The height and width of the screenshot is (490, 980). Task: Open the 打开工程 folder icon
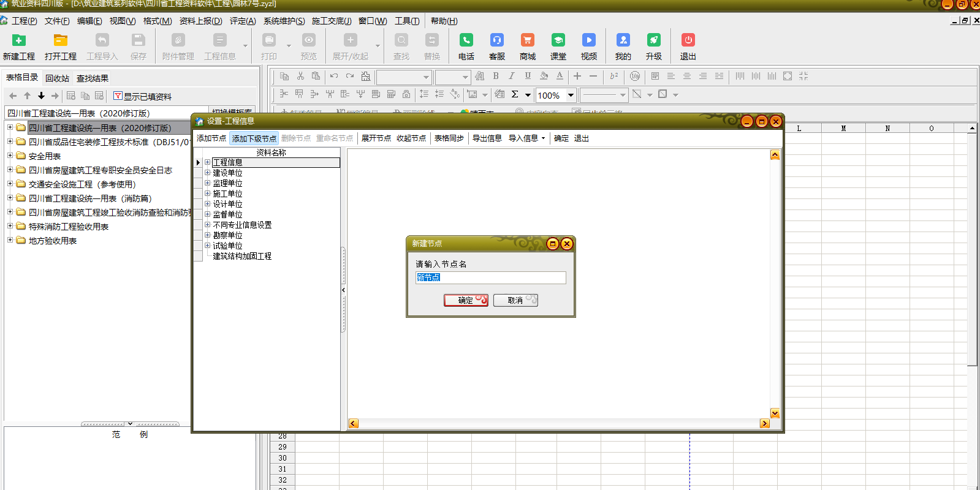click(x=60, y=40)
